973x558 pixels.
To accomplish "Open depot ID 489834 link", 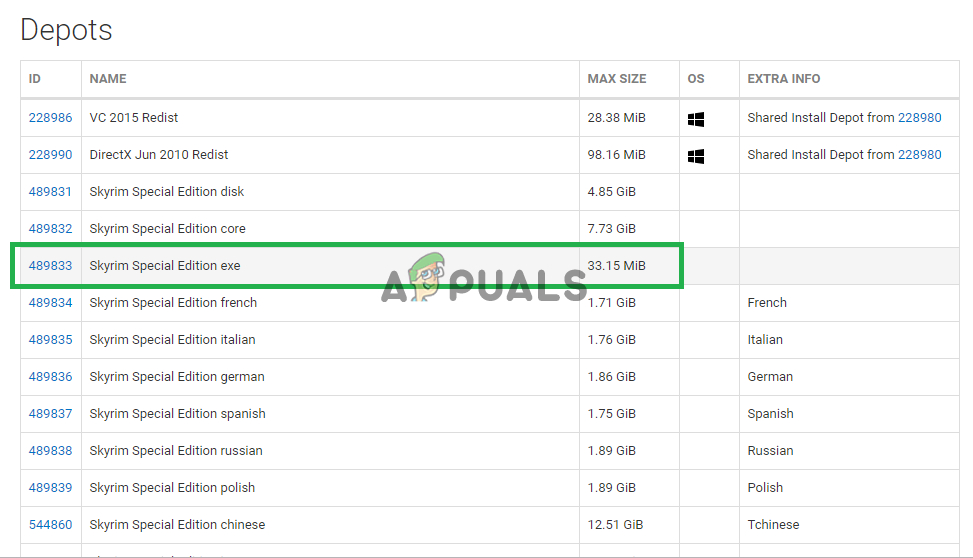I will [50, 303].
